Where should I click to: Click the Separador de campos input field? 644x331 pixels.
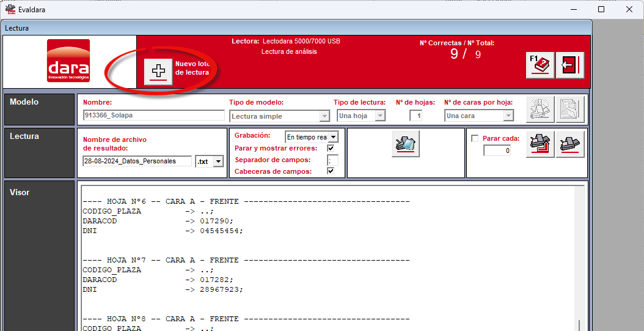click(332, 160)
